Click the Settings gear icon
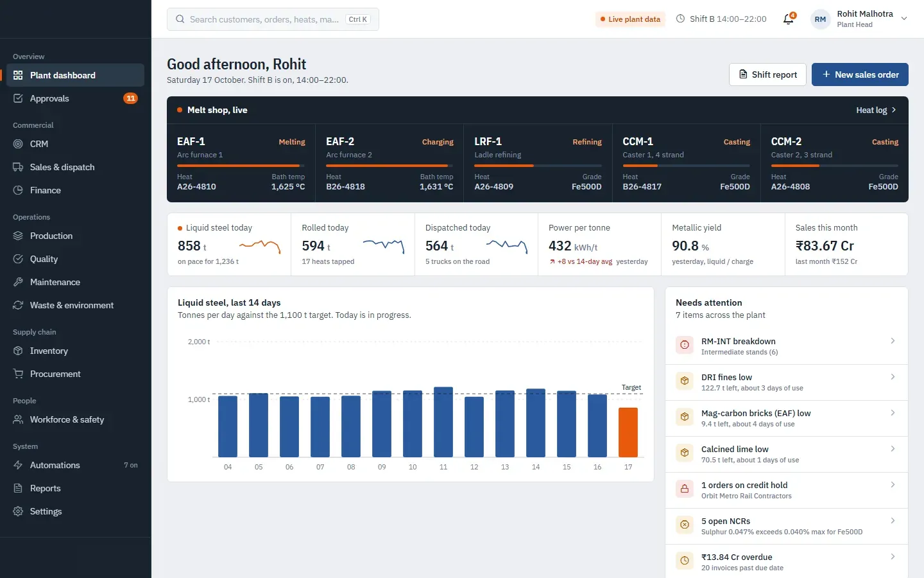The width and height of the screenshot is (924, 578). click(x=18, y=511)
